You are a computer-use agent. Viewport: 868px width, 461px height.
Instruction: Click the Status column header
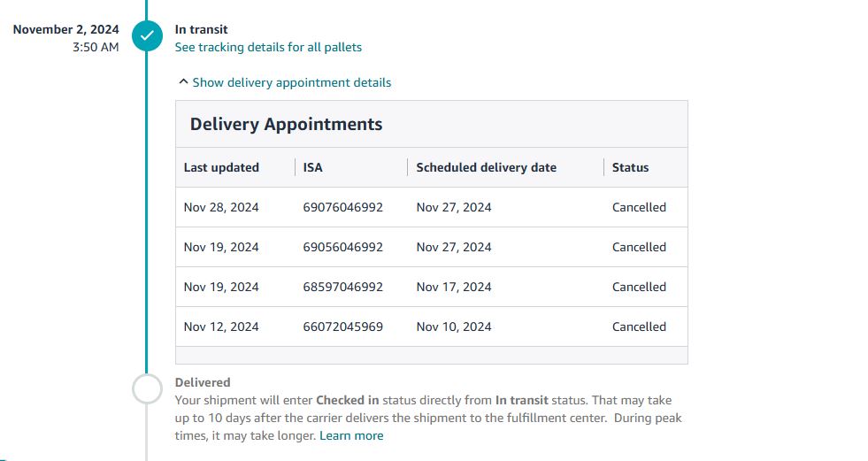click(631, 167)
